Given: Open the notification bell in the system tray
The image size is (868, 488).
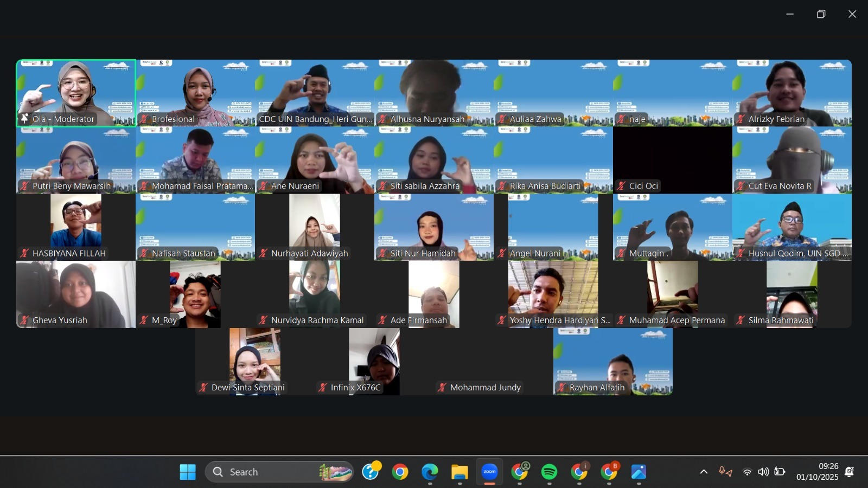Looking at the screenshot, I should [x=850, y=472].
